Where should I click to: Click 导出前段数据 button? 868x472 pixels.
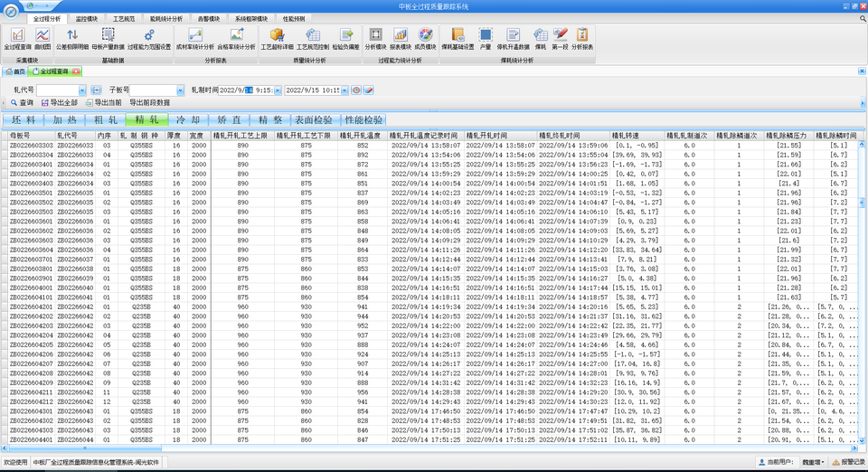coord(149,102)
